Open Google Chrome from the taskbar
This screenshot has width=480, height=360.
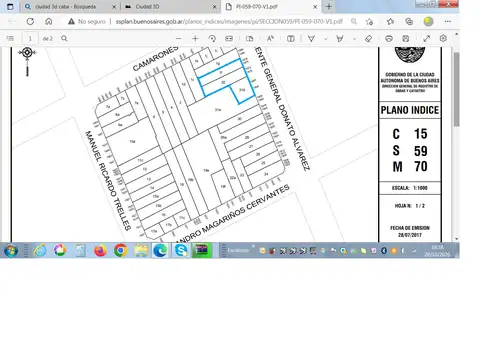point(120,250)
